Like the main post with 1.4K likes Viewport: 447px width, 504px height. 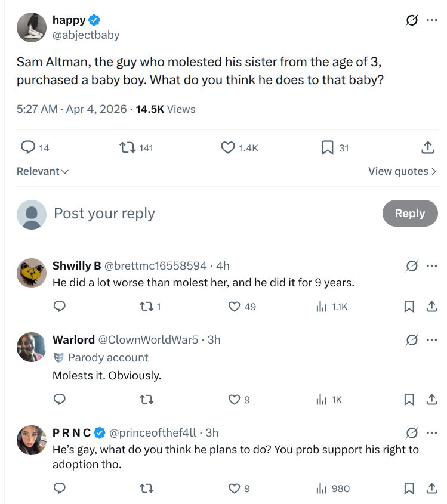228,147
